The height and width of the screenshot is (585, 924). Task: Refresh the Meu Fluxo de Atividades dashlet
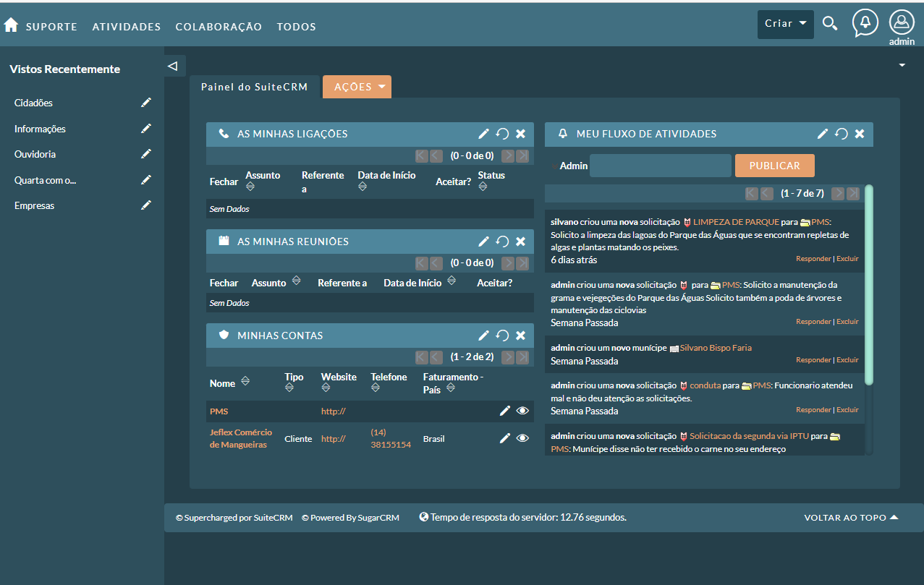(841, 134)
